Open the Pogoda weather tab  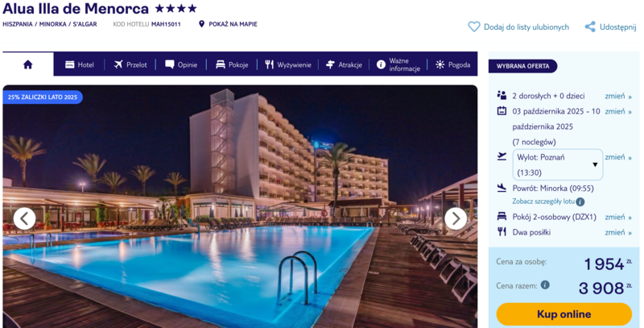452,64
